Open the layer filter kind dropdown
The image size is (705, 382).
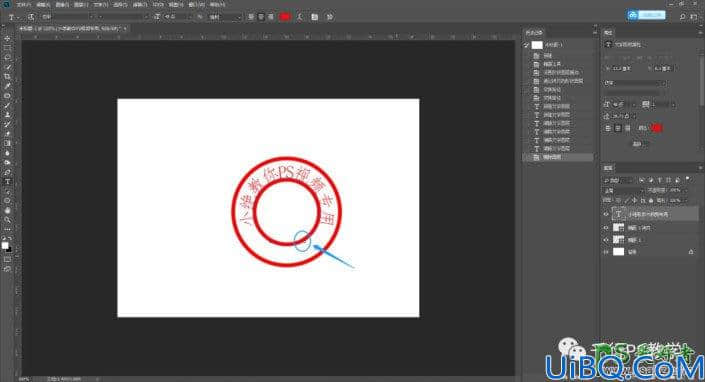tap(619, 180)
